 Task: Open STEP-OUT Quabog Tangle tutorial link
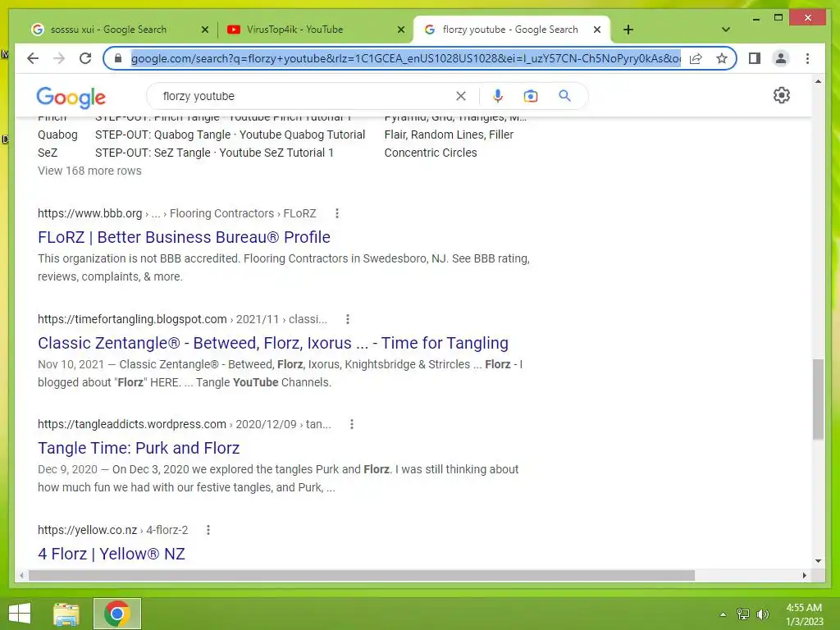231,135
